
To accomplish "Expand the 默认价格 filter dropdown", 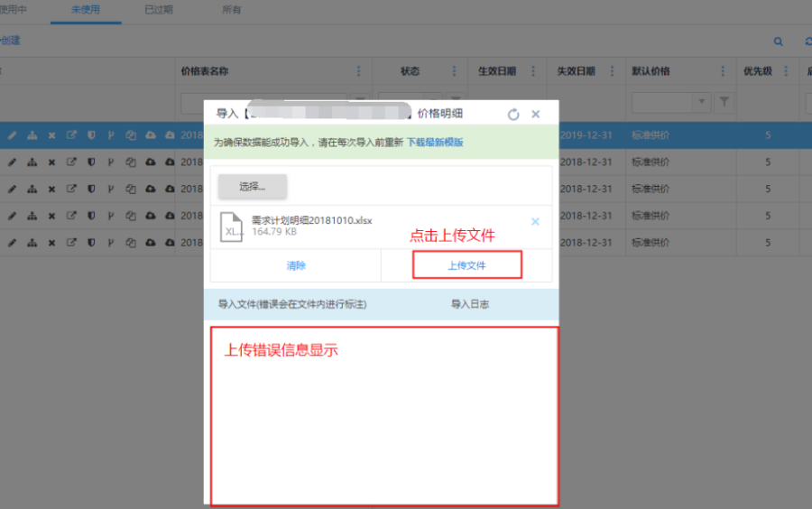I will pyautogui.click(x=701, y=103).
